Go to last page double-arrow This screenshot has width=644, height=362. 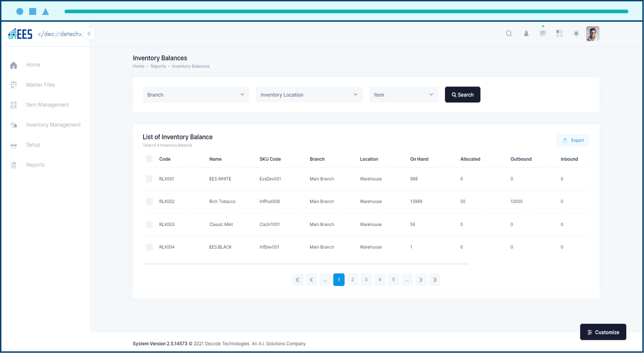[434, 280]
